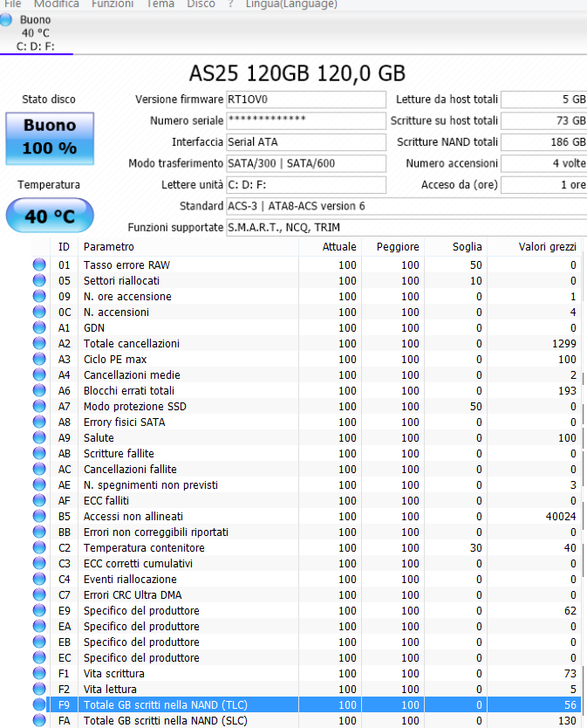Click status icon of Settori riallocati row
Viewport: 587px width, 728px height.
[39, 280]
